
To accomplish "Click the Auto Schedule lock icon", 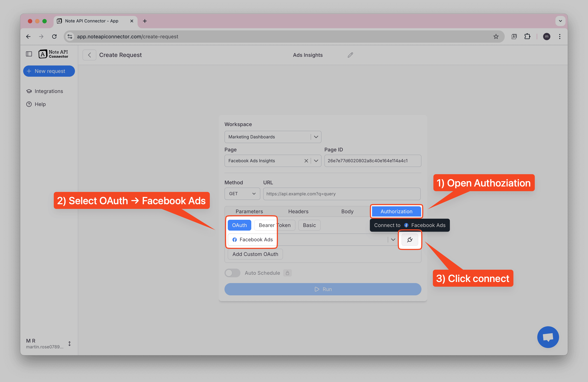I will [287, 273].
